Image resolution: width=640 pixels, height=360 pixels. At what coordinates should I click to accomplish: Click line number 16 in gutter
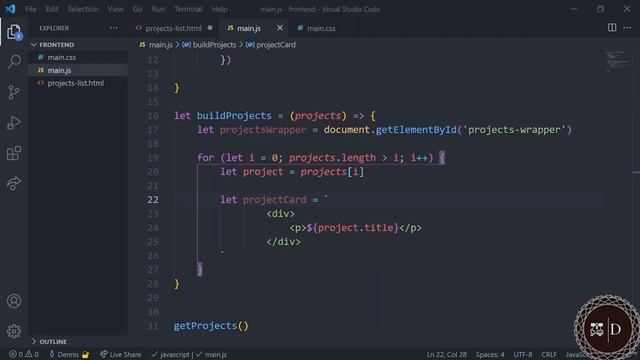tap(153, 116)
